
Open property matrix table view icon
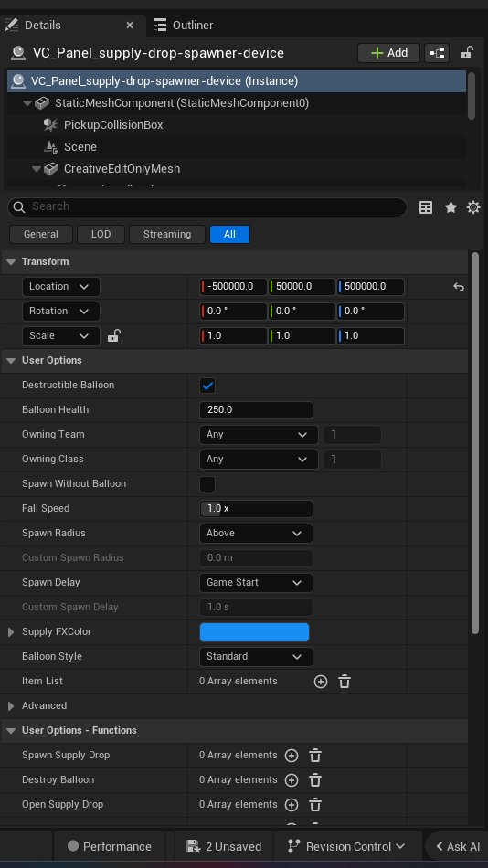coord(426,207)
